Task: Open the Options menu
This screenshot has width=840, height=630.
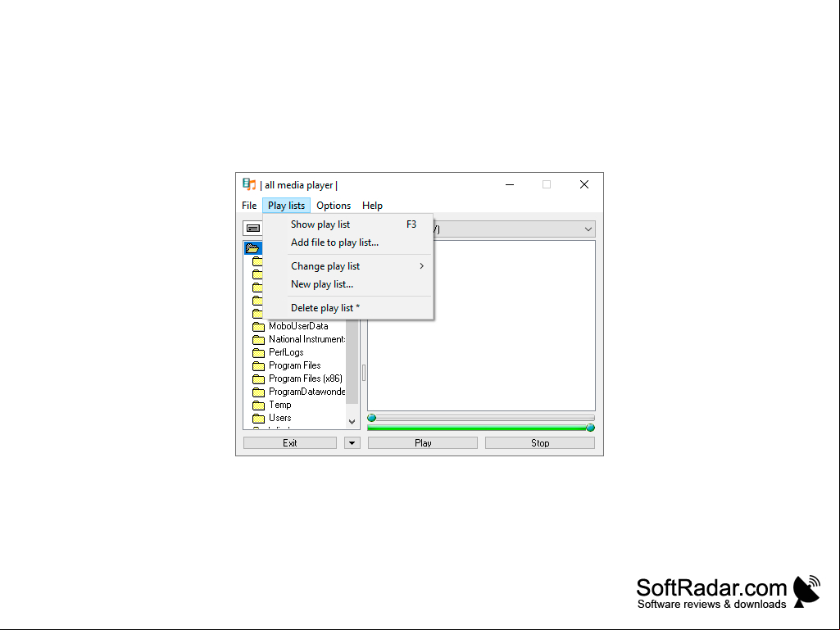Action: pyautogui.click(x=334, y=206)
